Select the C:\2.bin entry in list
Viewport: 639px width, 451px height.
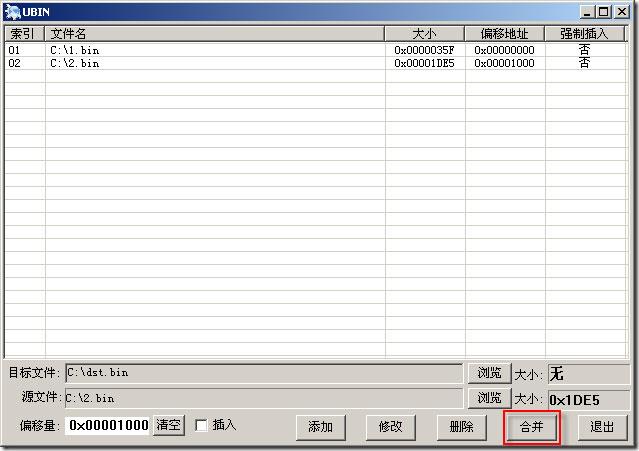(x=75, y=63)
